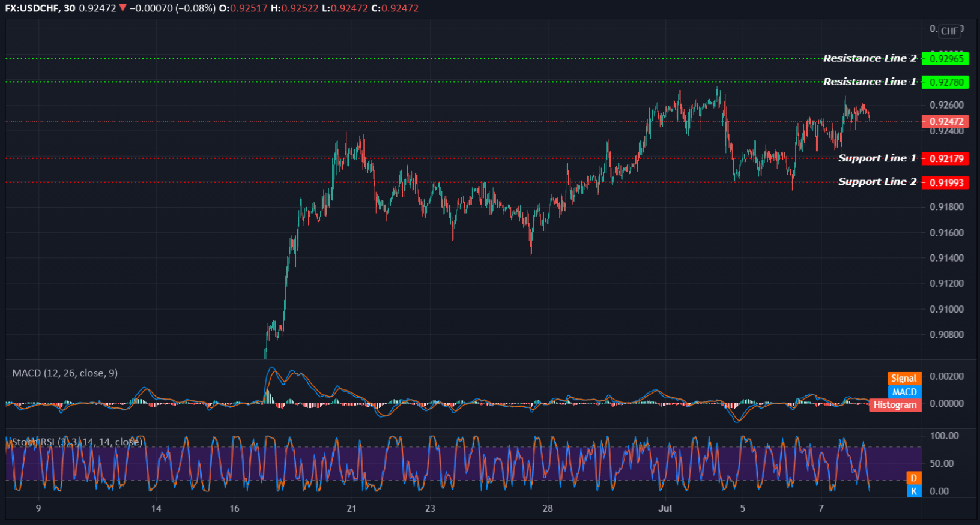Click the 0.91993 red price tag
Screen dimensions: 980x525
click(946, 182)
